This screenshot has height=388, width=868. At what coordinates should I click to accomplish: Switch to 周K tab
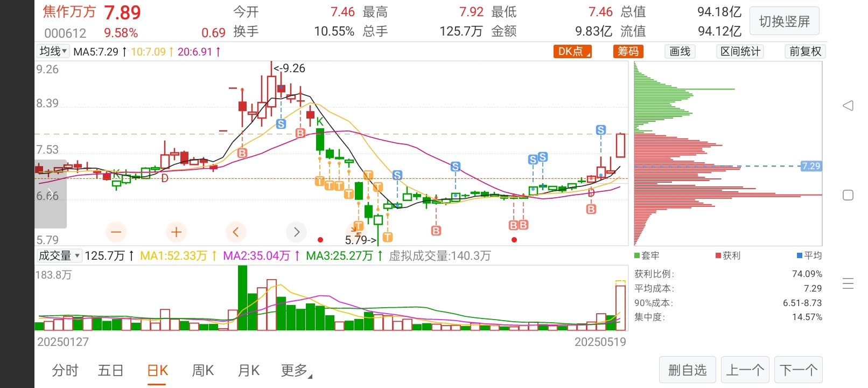(x=203, y=371)
